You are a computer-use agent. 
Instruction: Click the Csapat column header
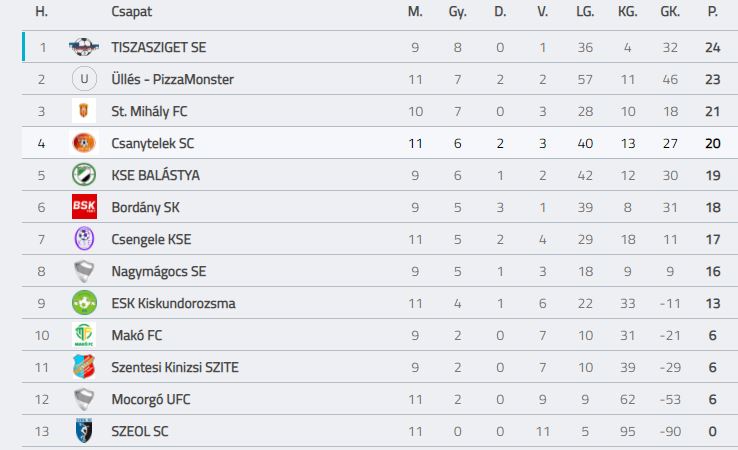(131, 12)
